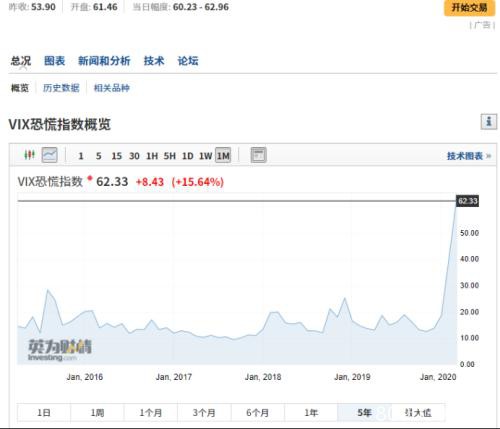The width and height of the screenshot is (500, 429).
Task: Open 历史数据 sub-tab
Action: pos(61,88)
